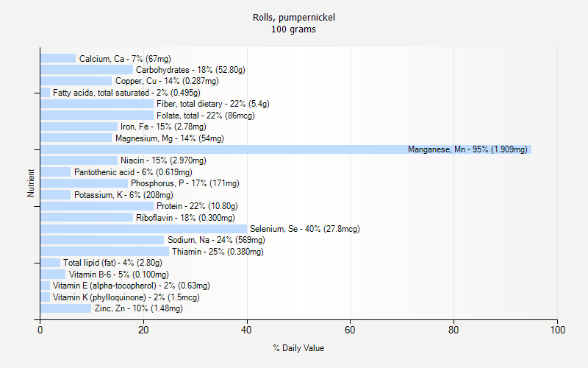
Task: Click the Thiamin 25% bar
Action: (x=105, y=252)
